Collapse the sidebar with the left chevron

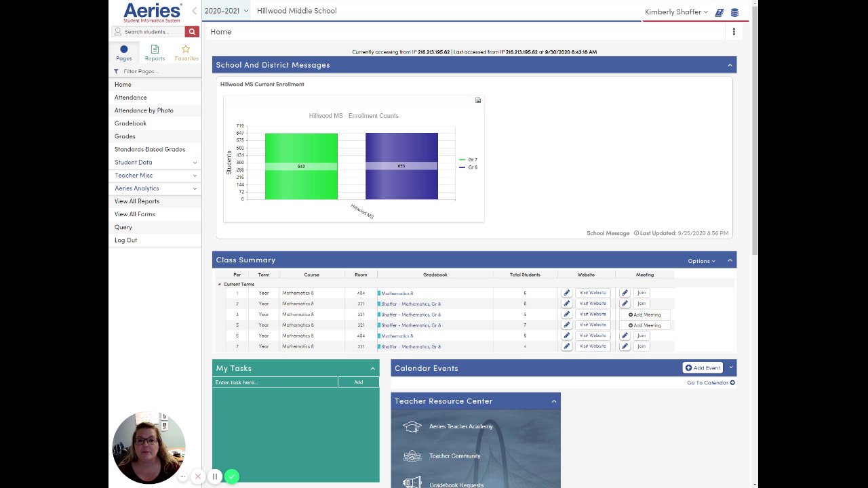click(x=194, y=11)
